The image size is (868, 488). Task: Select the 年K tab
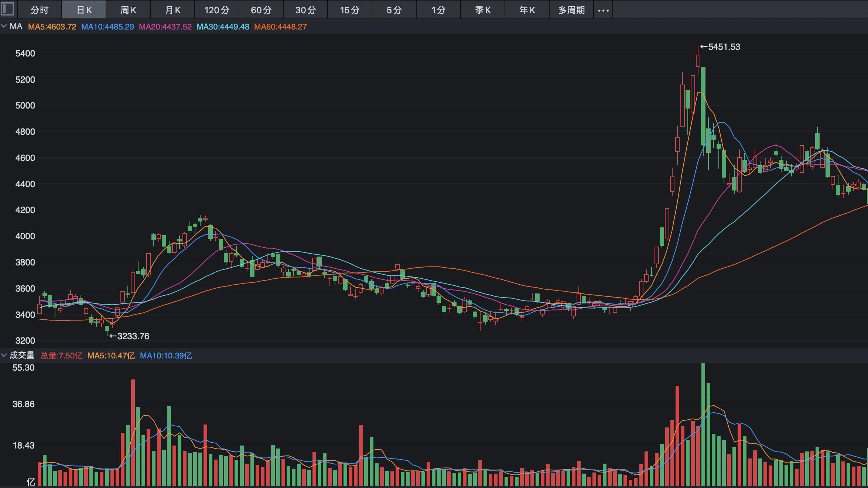(x=527, y=10)
